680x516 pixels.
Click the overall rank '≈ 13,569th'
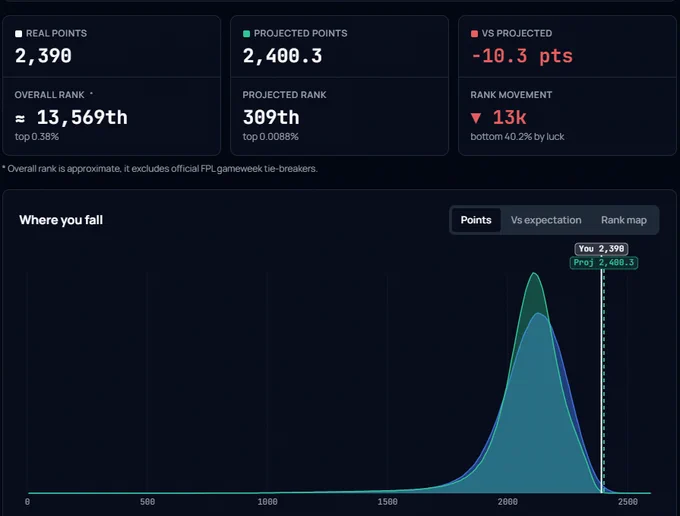(71, 117)
